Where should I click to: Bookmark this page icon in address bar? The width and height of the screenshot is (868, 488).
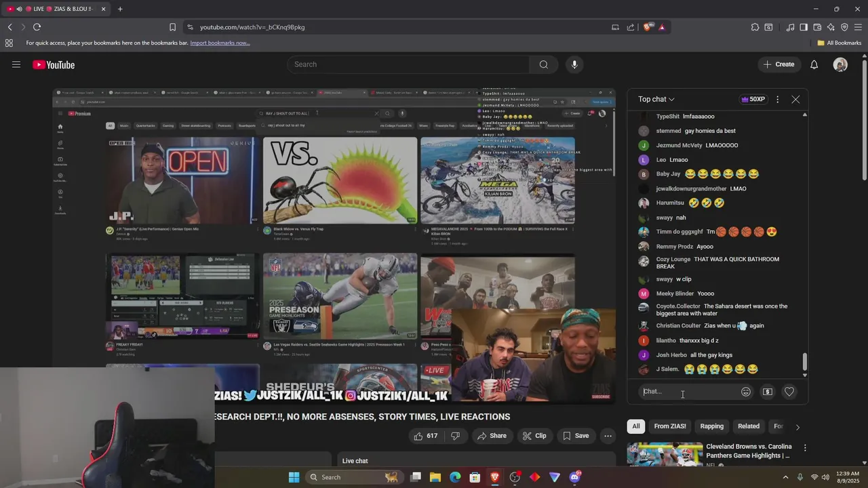(172, 27)
